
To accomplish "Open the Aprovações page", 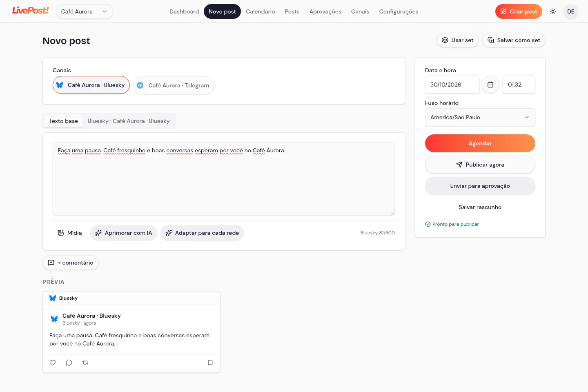I will point(325,11).
